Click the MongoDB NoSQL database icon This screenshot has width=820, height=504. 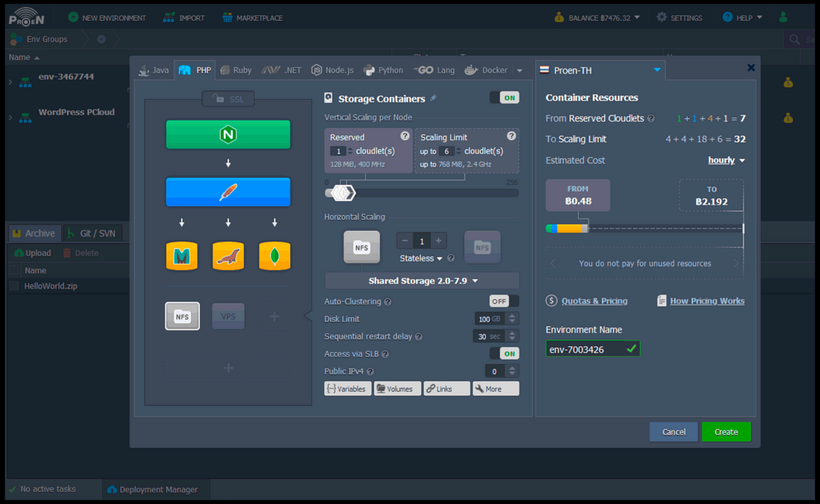click(274, 256)
